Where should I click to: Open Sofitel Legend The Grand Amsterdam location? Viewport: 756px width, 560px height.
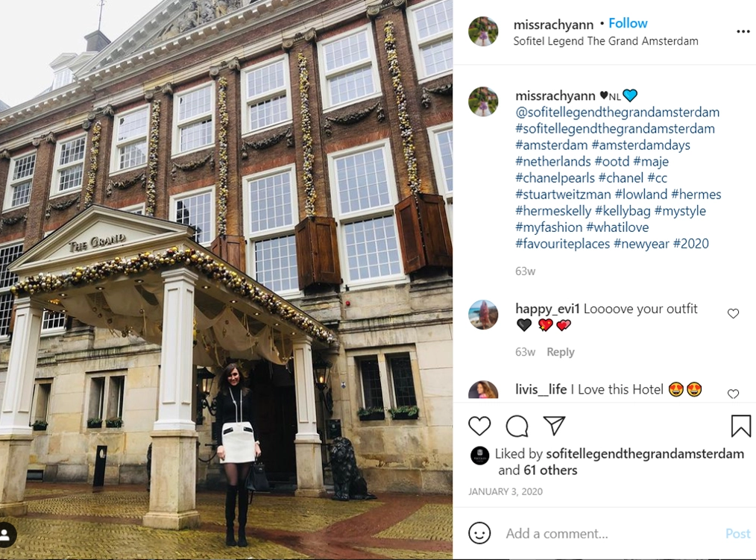pyautogui.click(x=605, y=41)
